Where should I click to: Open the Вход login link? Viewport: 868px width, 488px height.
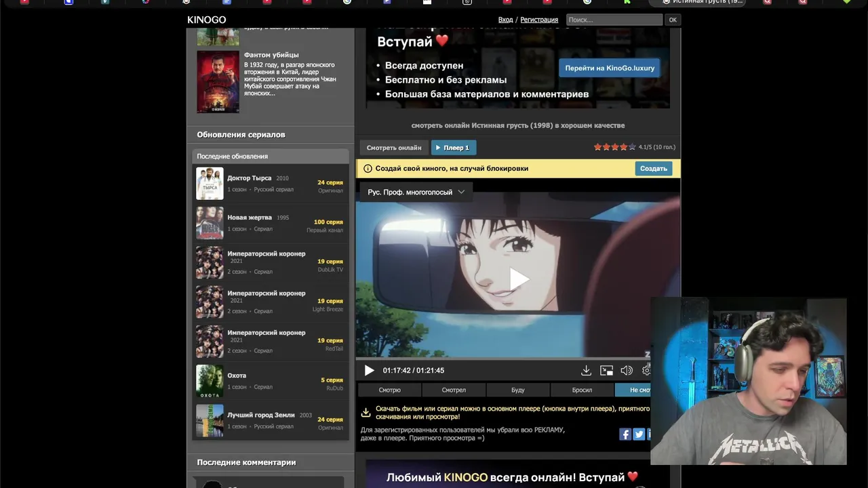coord(505,20)
